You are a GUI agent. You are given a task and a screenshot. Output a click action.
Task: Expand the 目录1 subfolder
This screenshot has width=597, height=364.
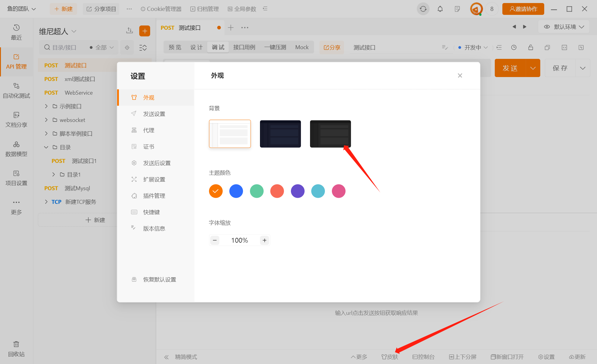point(53,174)
